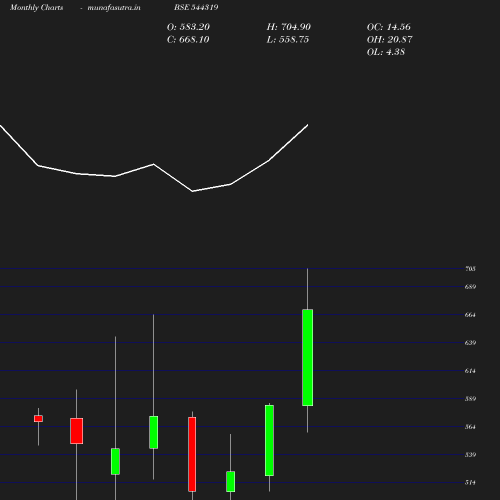Image resolution: width=500 pixels, height=500 pixels.
Task: Click the 664 price axis label
Action: [470, 315]
